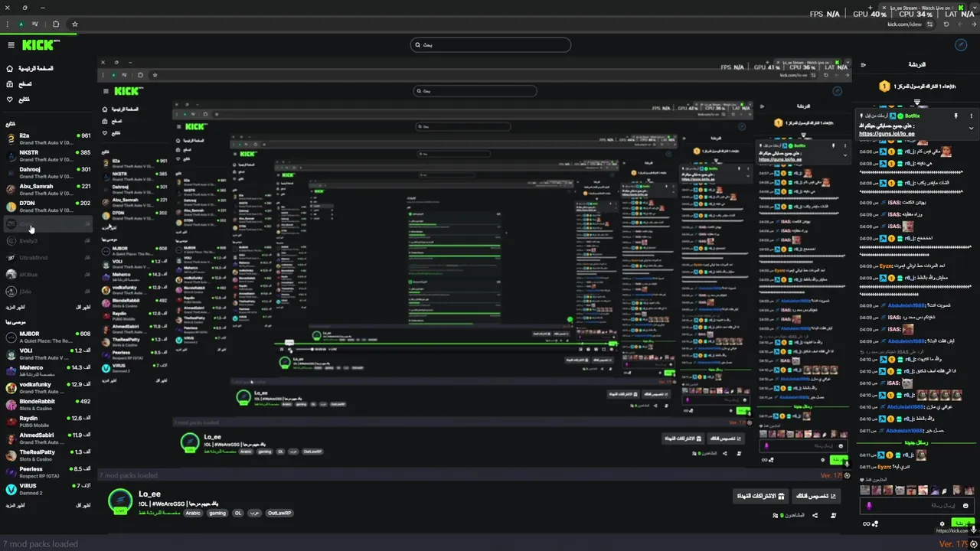The height and width of the screenshot is (551, 980).
Task: Click the VIRUS channel icon in outermost sidebar
Action: pyautogui.click(x=11, y=489)
